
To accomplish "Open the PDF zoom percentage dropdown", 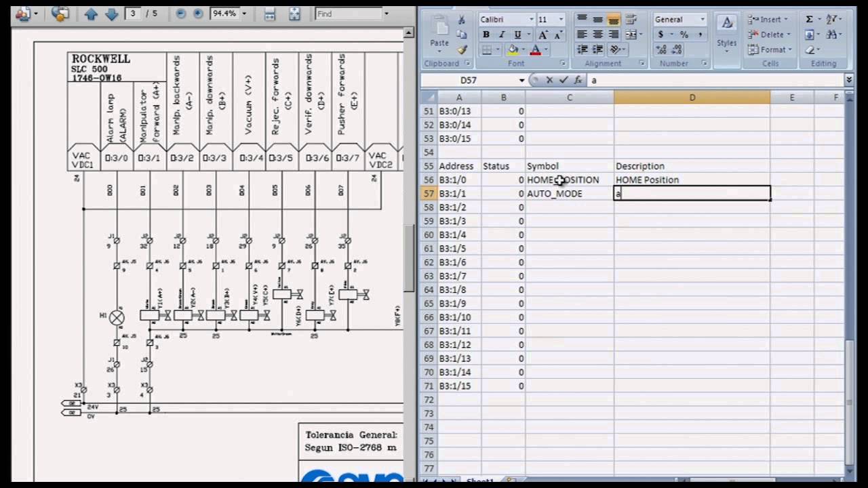I will 244,14.
